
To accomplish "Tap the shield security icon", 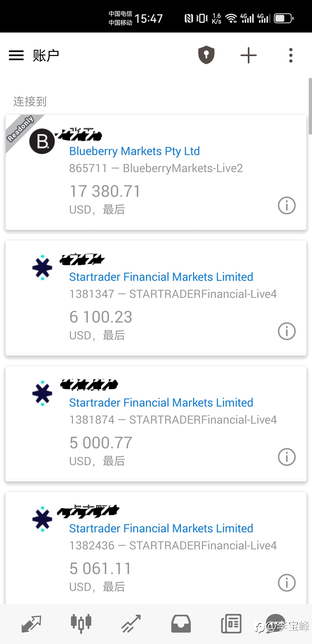I will (206, 55).
